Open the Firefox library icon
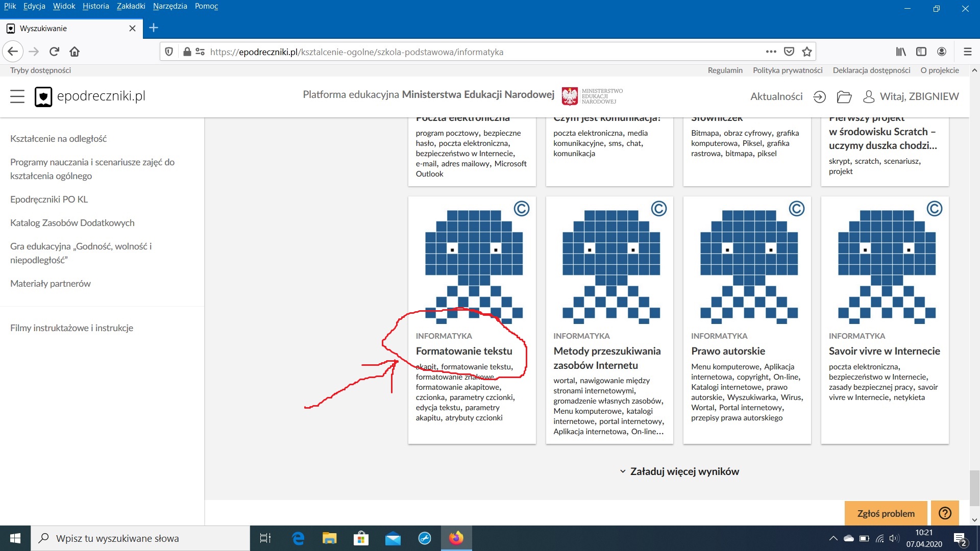Viewport: 980px width, 551px height. (x=901, y=52)
